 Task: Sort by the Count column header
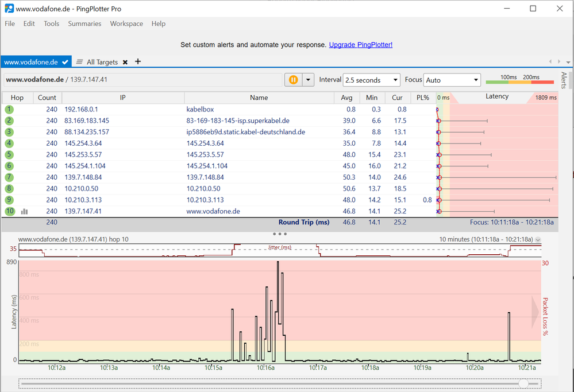tap(47, 98)
